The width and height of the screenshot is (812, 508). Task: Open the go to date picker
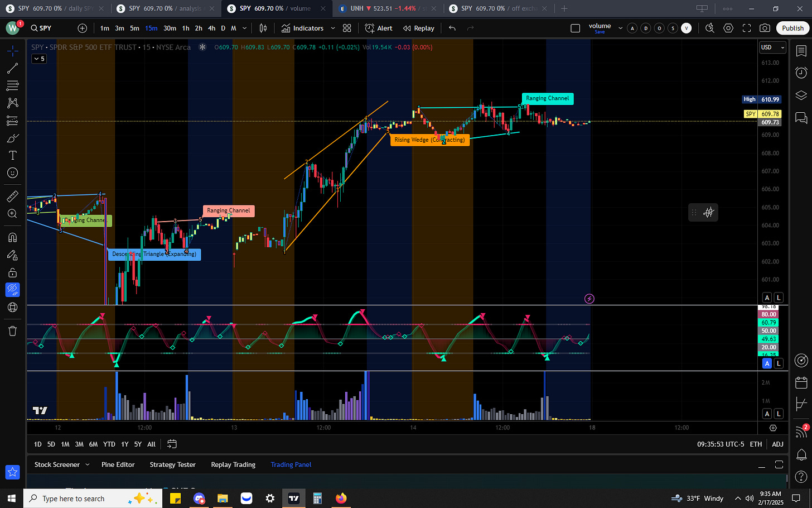[x=172, y=444]
